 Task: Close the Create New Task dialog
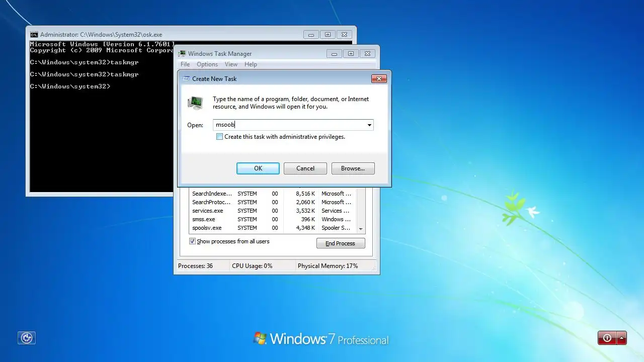[x=379, y=78]
